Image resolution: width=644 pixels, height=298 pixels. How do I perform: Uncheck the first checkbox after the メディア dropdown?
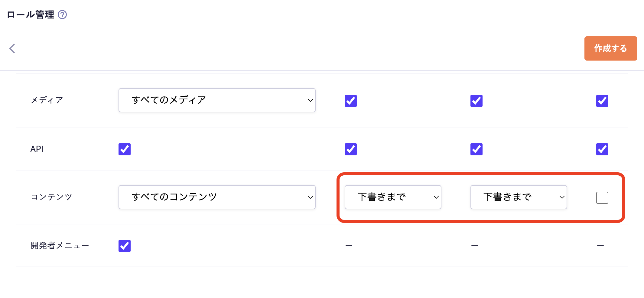[x=351, y=101]
